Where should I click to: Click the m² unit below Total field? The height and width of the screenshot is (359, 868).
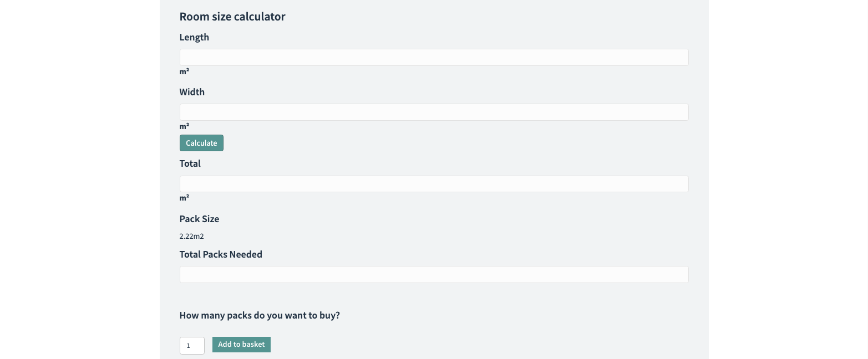point(184,198)
